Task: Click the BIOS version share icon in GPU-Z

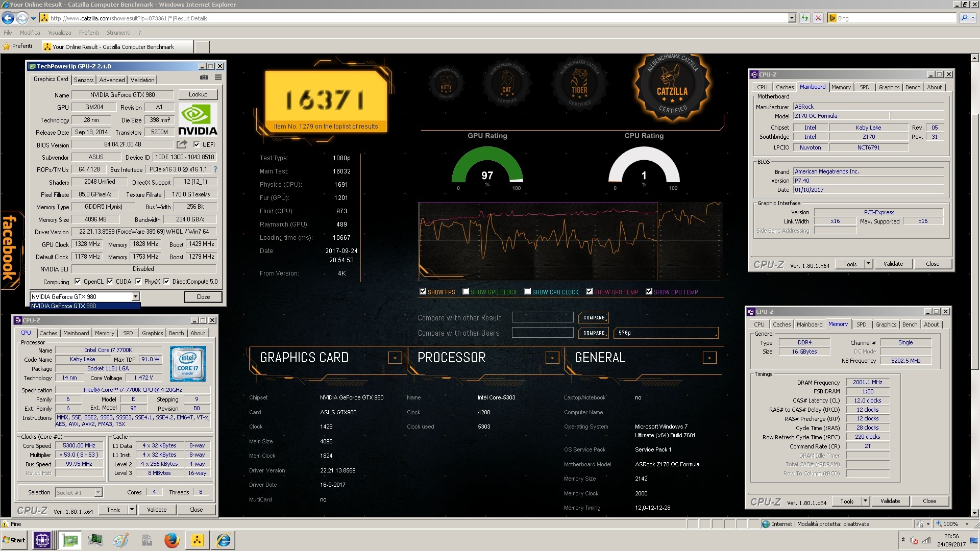Action: [x=182, y=144]
